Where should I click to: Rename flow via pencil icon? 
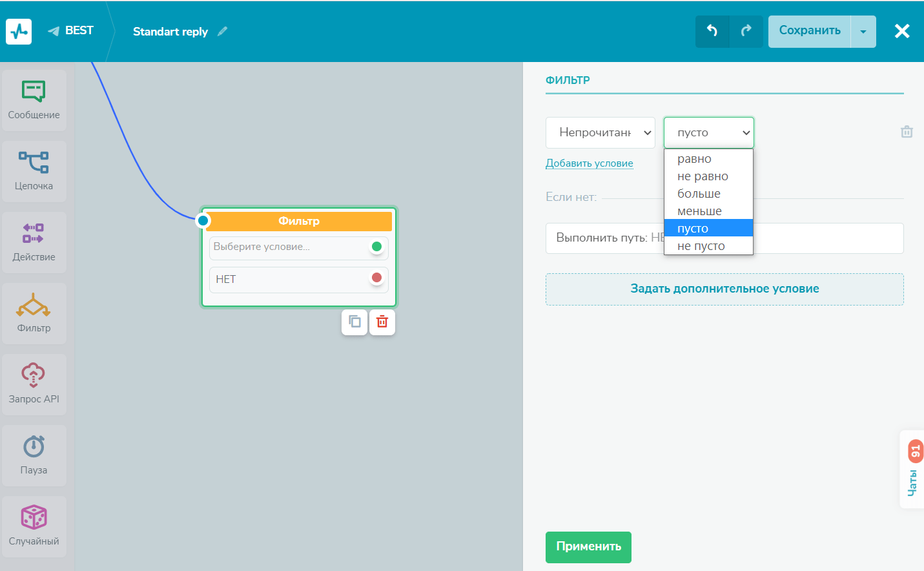click(222, 32)
